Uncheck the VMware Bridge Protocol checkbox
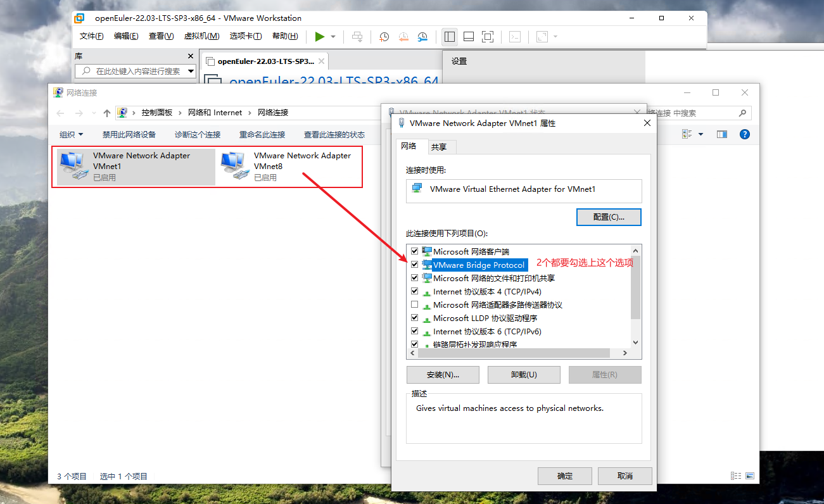 pyautogui.click(x=415, y=265)
